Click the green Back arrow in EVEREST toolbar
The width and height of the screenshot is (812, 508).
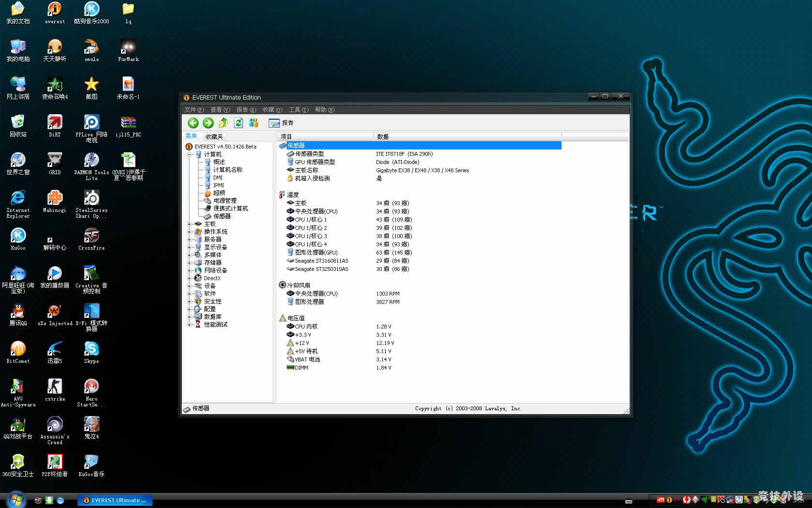[193, 123]
